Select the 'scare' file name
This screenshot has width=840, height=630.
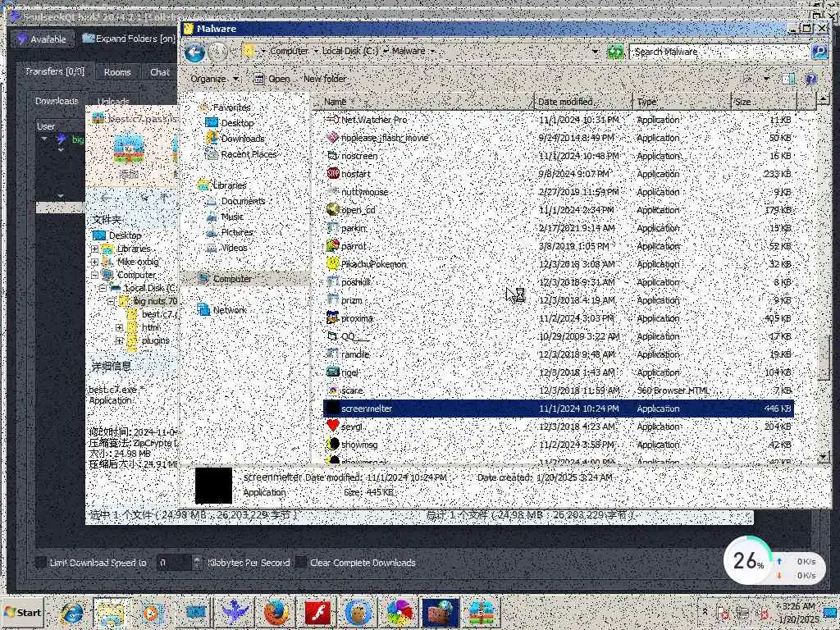[x=352, y=390]
